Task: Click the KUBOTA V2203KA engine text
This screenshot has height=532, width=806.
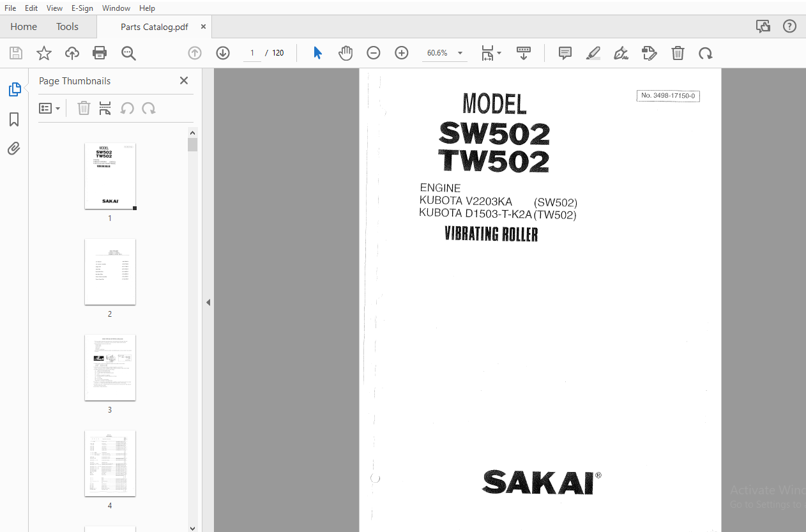Action: pos(466,201)
